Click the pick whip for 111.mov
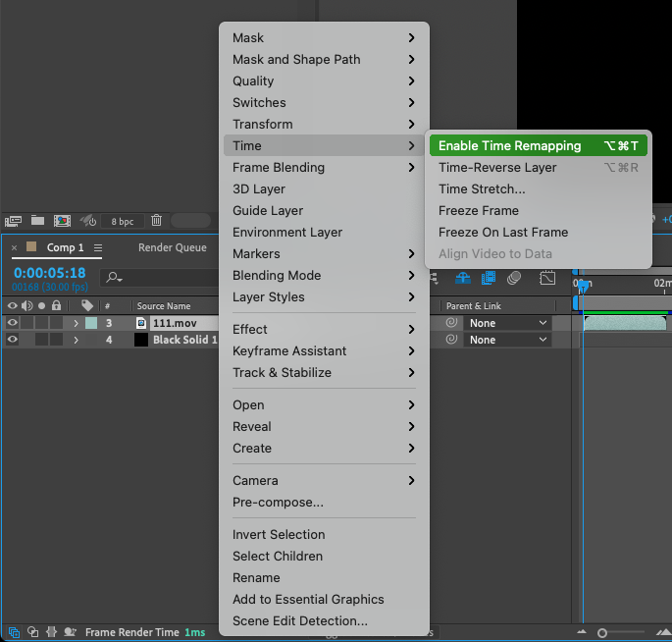Viewport: 672px width, 642px height. click(452, 323)
